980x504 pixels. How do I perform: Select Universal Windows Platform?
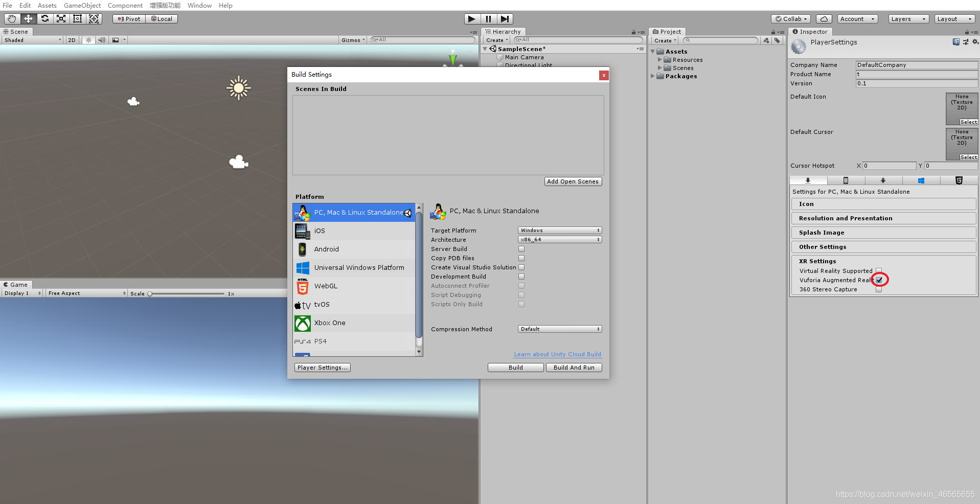click(x=354, y=267)
